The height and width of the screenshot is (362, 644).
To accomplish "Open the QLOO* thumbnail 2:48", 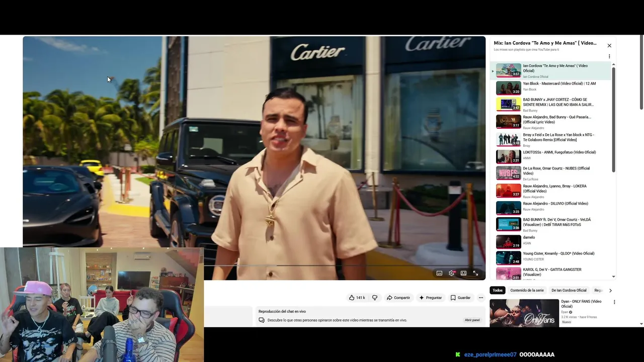I will pos(509,258).
